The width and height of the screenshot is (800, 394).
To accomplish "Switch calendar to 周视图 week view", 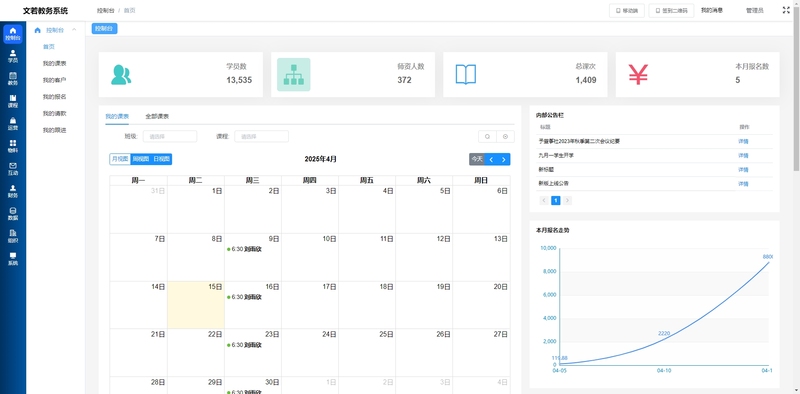I will 141,159.
